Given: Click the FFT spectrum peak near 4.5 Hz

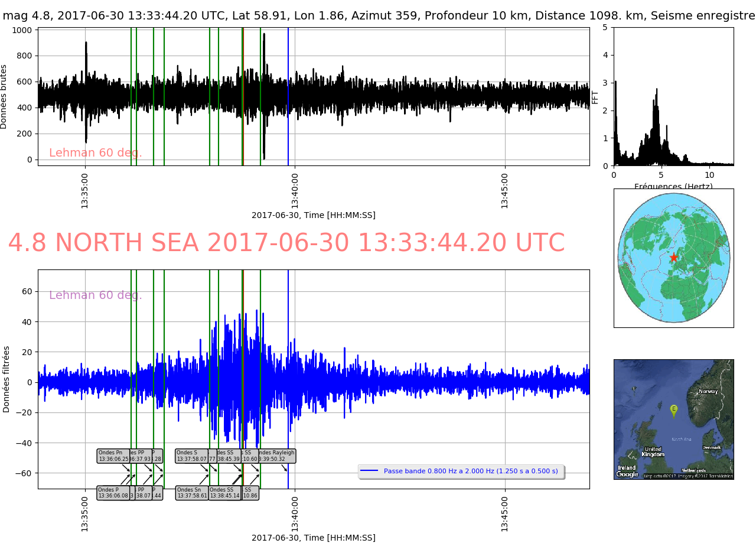Looking at the screenshot, I should (x=656, y=95).
